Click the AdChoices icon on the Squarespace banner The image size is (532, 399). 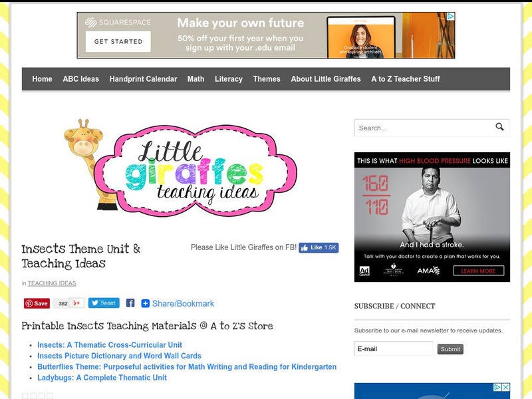(450, 16)
